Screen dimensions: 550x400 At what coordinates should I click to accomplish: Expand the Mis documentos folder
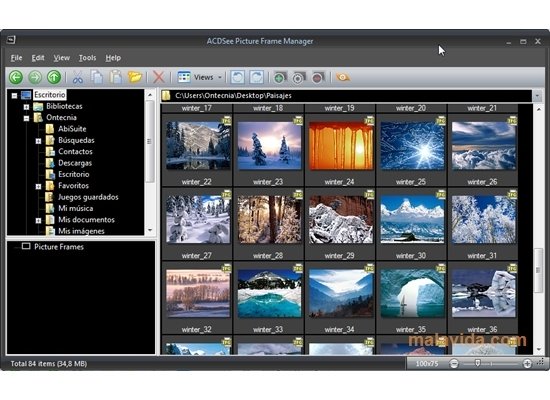38,220
